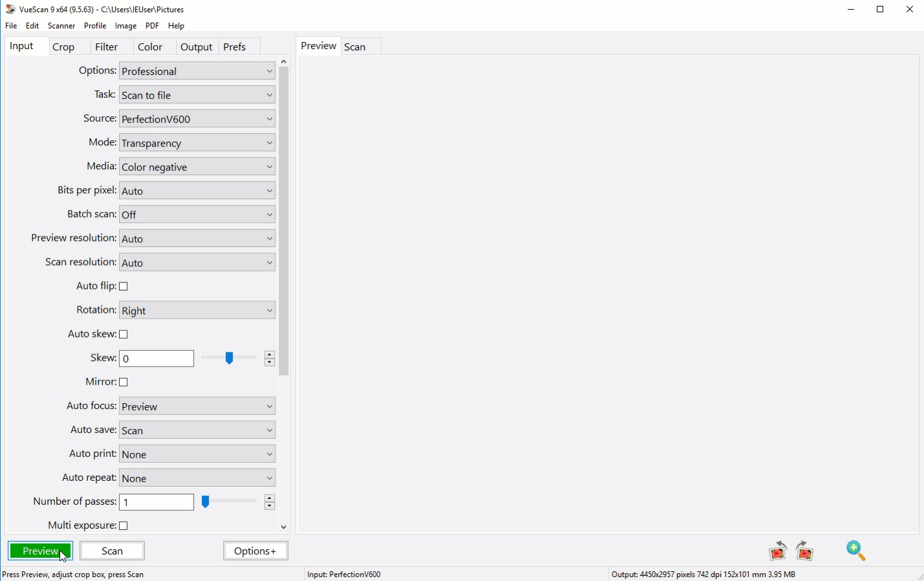
Task: Click the zoom in magnifier icon
Action: pyautogui.click(x=856, y=551)
